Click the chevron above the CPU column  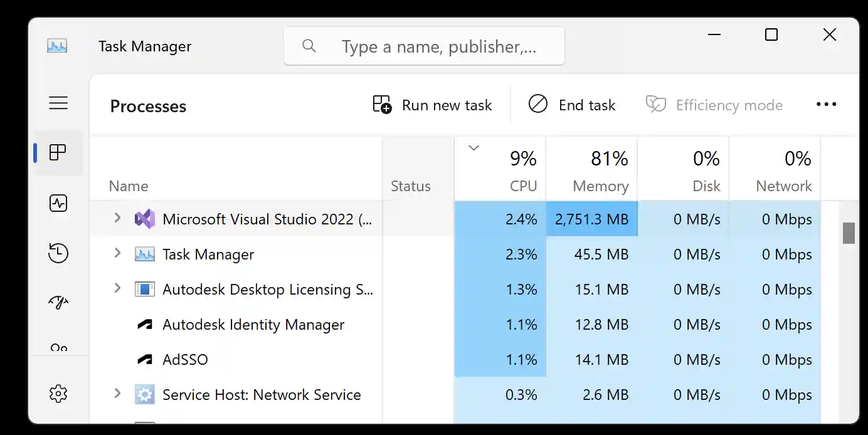pyautogui.click(x=474, y=148)
